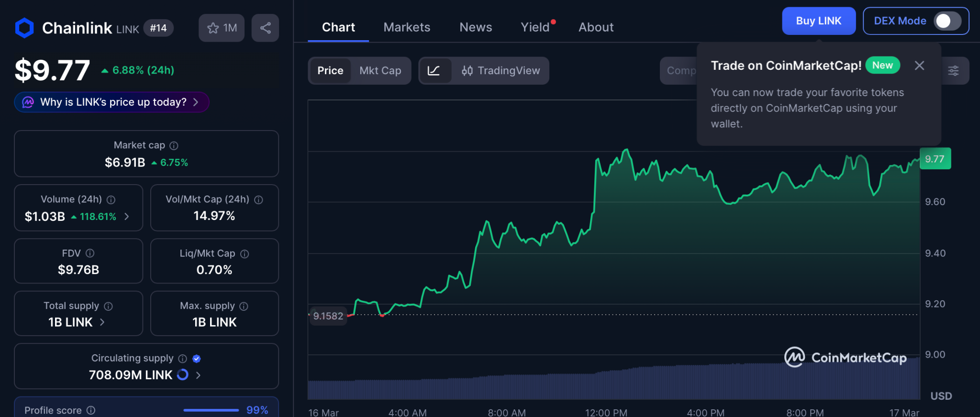
Task: Click the Profile score progress bar
Action: pos(211,410)
